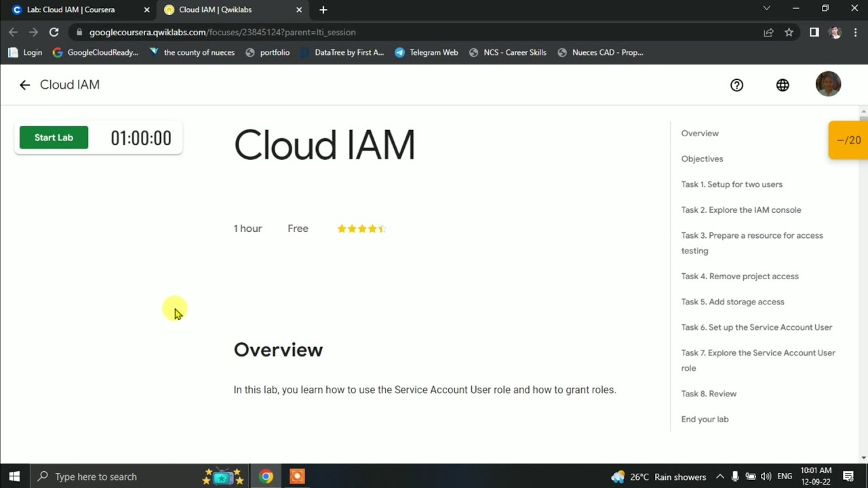Click the microphone tray icon
This screenshot has height=488, width=868.
pos(734,476)
